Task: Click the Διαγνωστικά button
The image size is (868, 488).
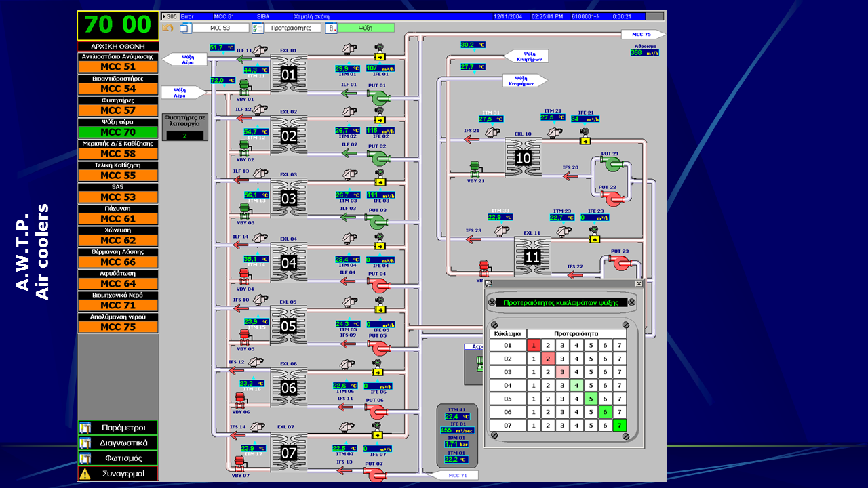Action: pyautogui.click(x=118, y=443)
